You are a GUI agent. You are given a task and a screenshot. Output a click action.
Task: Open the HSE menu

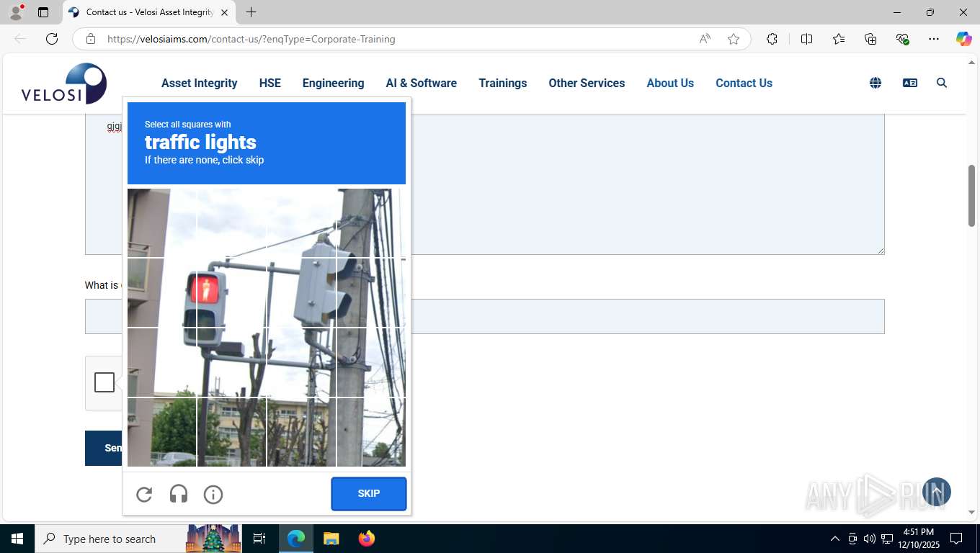click(x=270, y=83)
